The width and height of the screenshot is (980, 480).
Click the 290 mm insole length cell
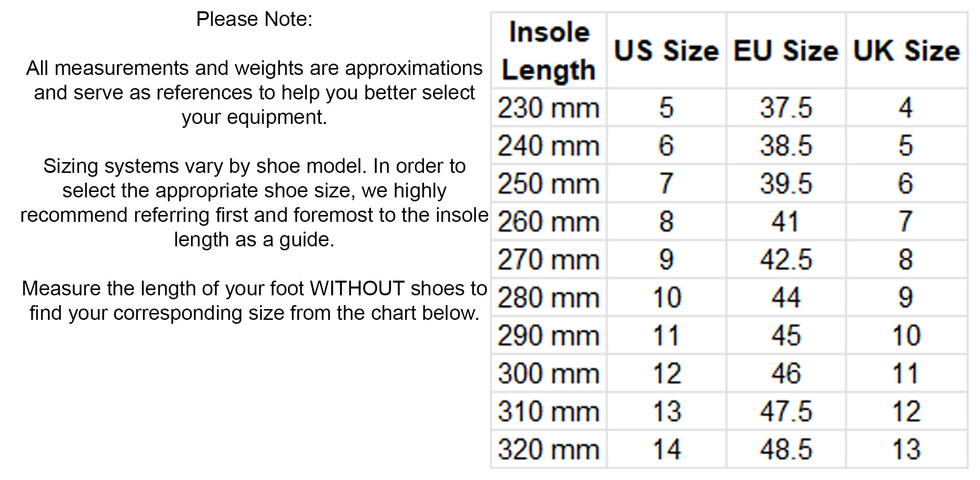tap(548, 336)
